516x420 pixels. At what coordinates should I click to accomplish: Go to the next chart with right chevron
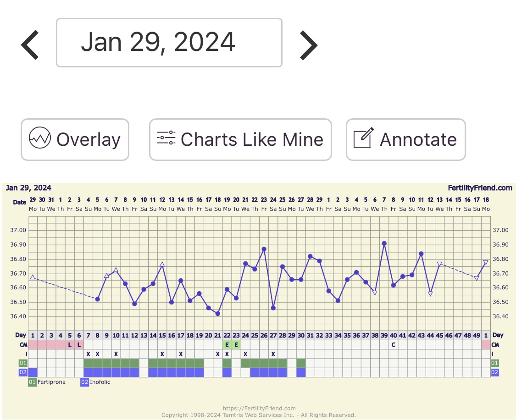pos(308,44)
